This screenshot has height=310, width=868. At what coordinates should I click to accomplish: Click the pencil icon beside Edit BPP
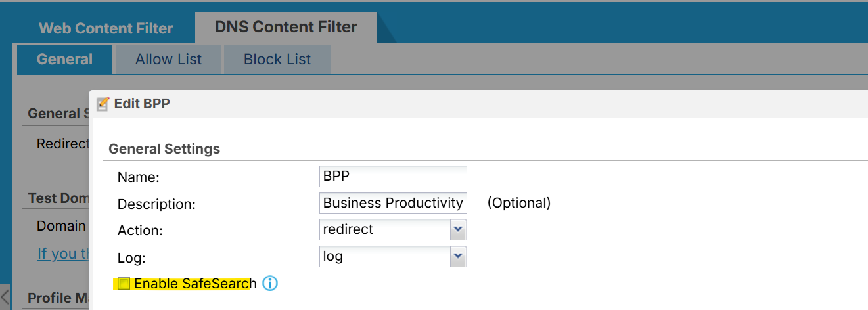coord(103,104)
